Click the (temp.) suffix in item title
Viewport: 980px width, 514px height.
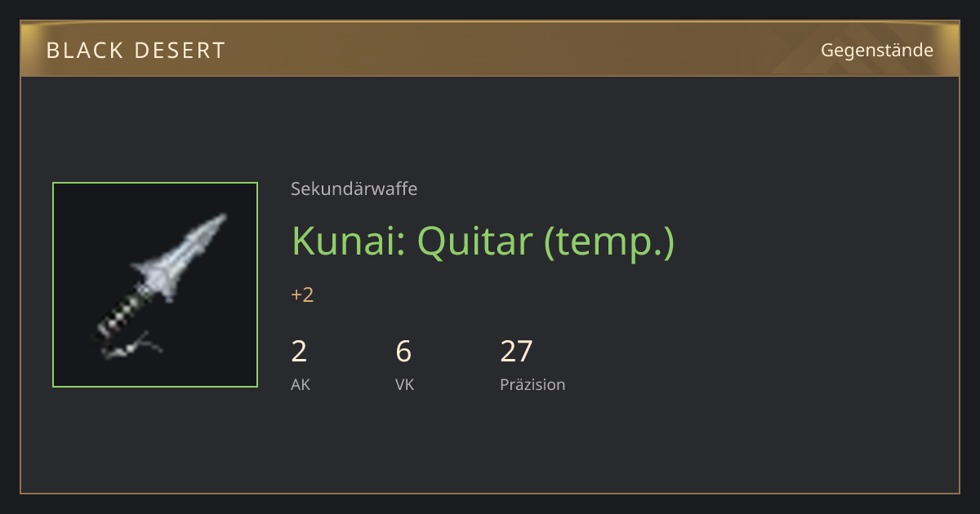[609, 242]
